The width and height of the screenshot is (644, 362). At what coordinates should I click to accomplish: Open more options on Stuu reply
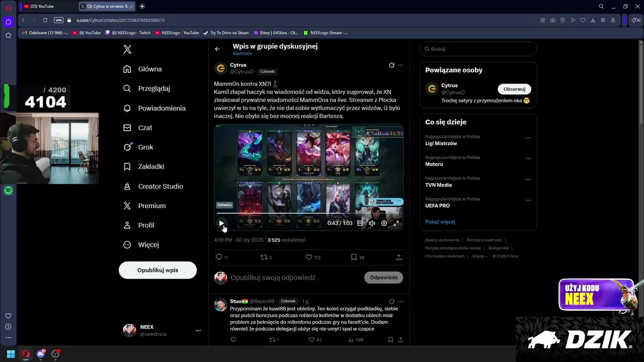[x=400, y=301]
